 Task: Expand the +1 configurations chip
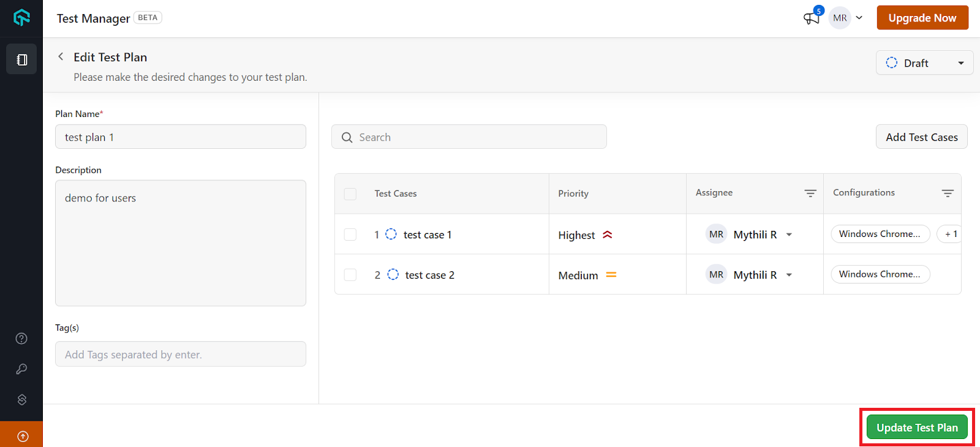click(950, 234)
